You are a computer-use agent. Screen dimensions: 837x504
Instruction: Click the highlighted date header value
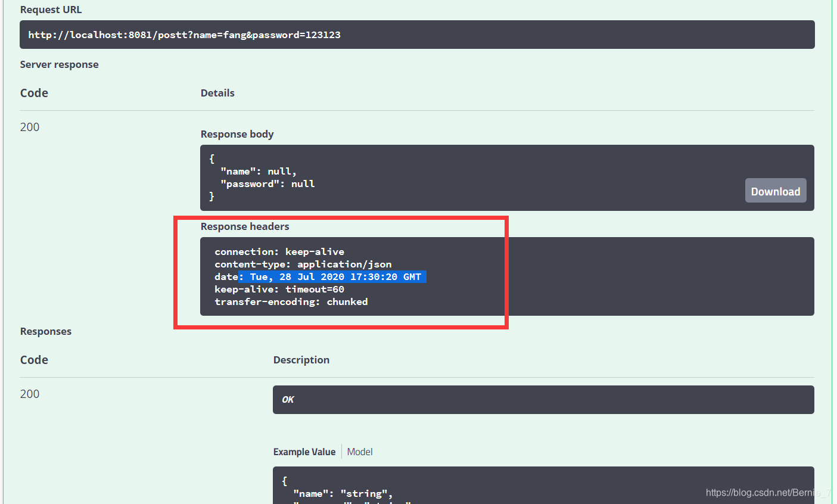332,276
